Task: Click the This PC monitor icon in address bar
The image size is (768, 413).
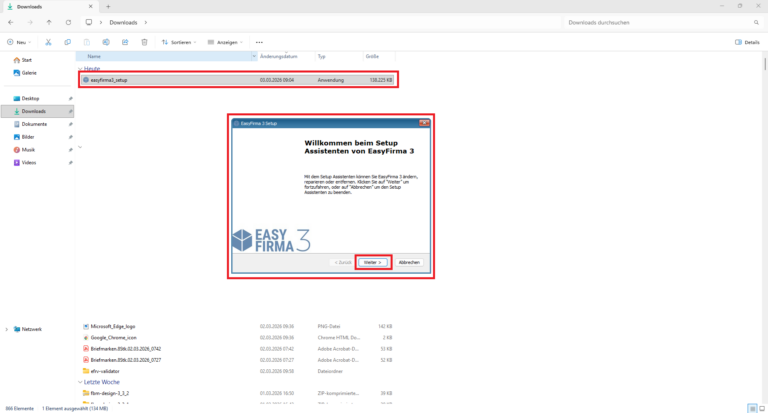Action: tap(89, 23)
